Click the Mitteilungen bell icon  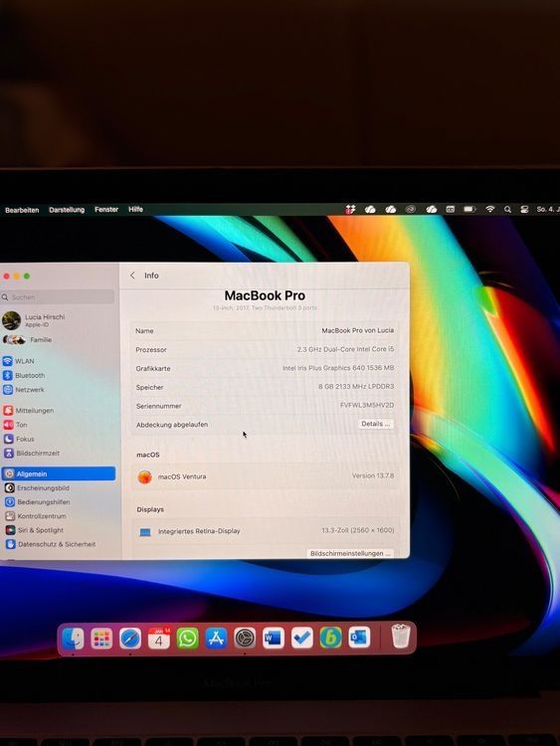tap(8, 410)
